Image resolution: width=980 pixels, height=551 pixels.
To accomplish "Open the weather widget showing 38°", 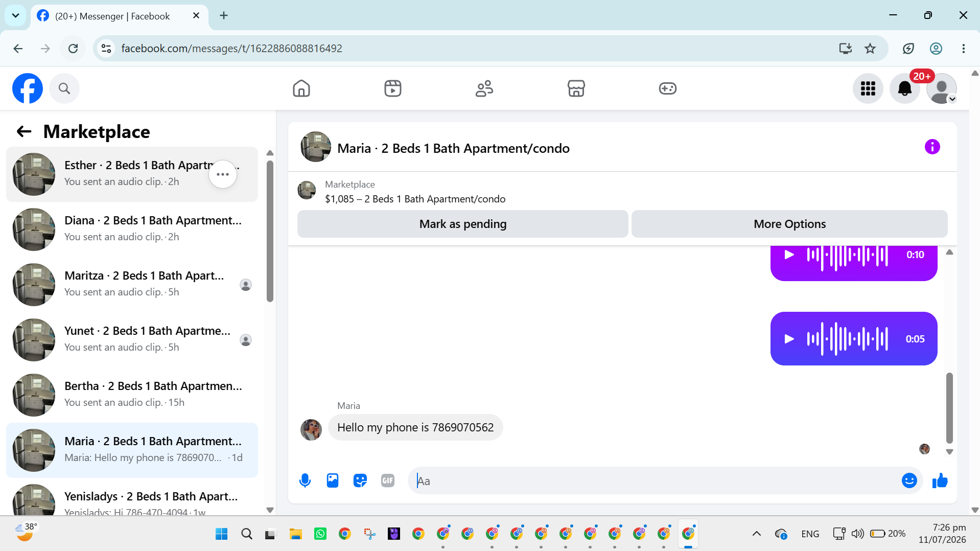I will [26, 533].
